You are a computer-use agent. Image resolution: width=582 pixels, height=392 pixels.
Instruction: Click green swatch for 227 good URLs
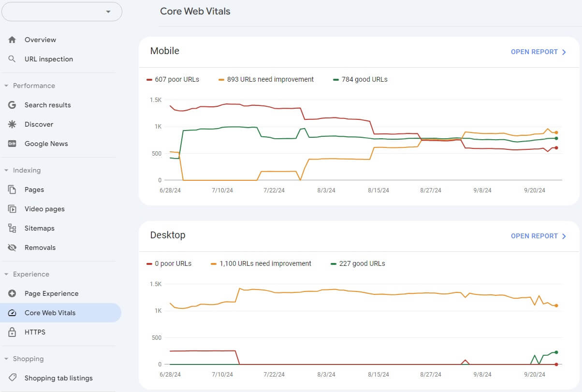(x=334, y=263)
